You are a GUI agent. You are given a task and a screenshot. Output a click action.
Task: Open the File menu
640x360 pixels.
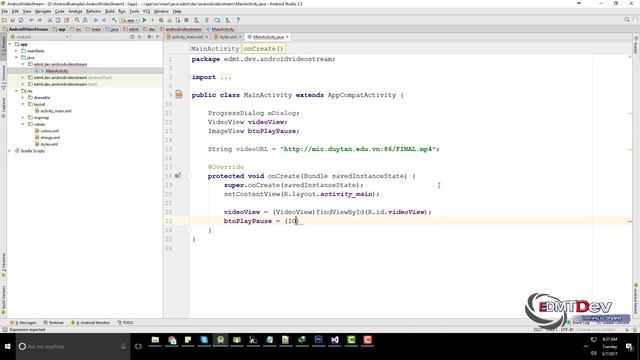click(x=4, y=11)
